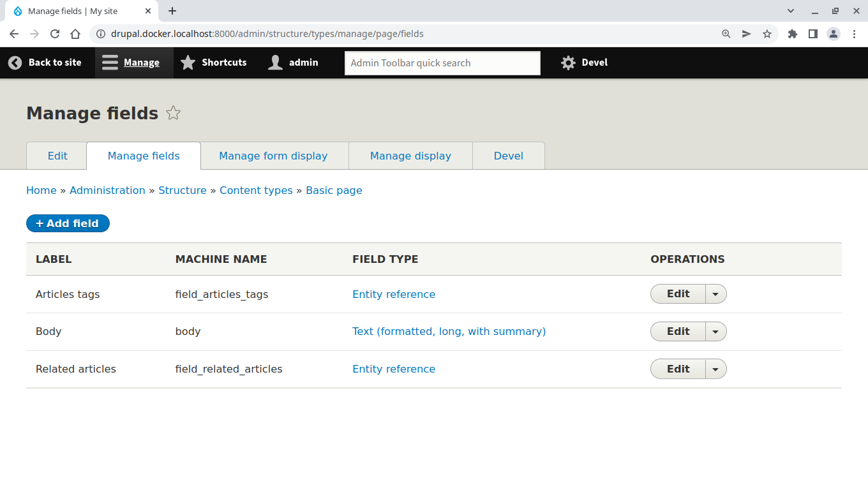Click the Back to site arrow
The width and height of the screenshot is (868, 490).
coord(15,63)
